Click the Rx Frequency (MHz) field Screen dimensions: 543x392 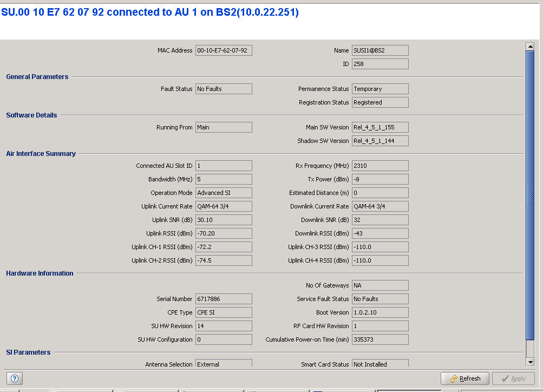(380, 166)
